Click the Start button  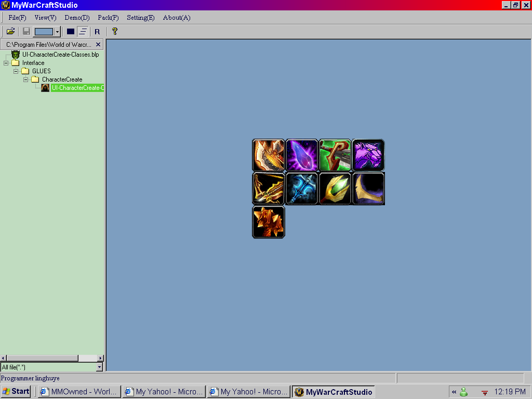click(16, 392)
